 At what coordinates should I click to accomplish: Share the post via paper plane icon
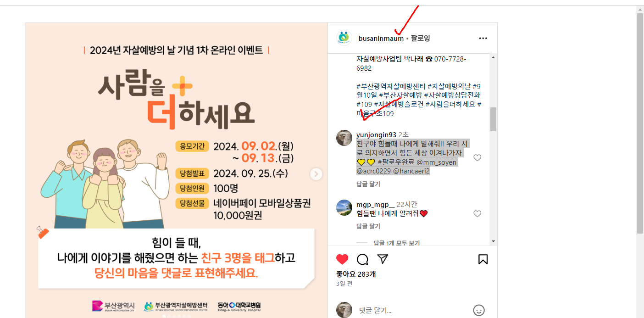(383, 259)
